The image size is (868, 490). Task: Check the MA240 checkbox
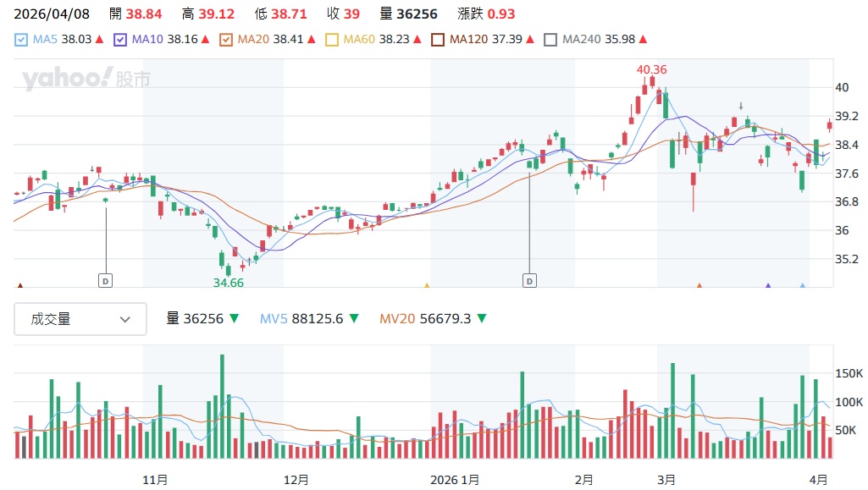(x=551, y=39)
